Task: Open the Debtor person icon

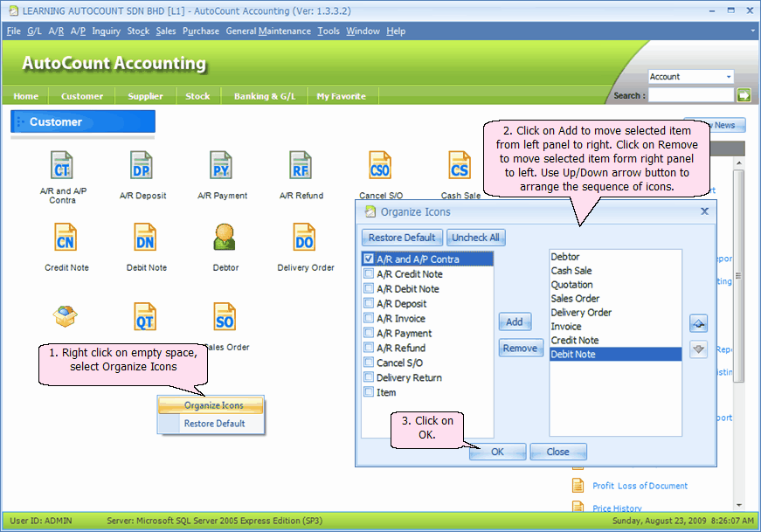Action: pos(225,237)
